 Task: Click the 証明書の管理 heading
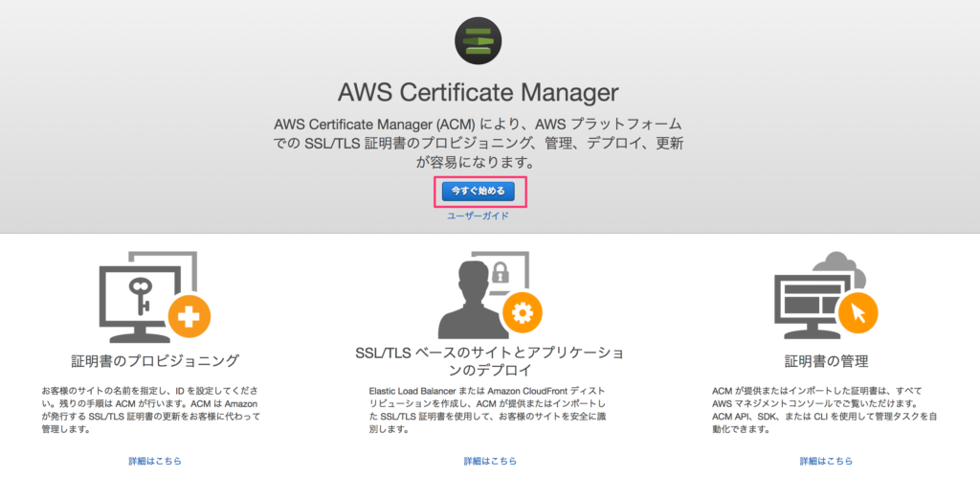[826, 362]
